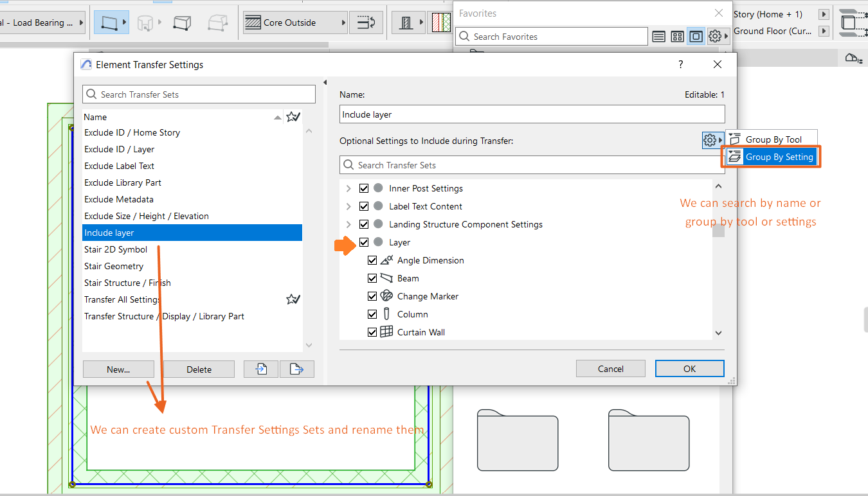Open the Core Outside dropdown
Image resolution: width=868 pixels, height=496 pixels.
tap(295, 22)
